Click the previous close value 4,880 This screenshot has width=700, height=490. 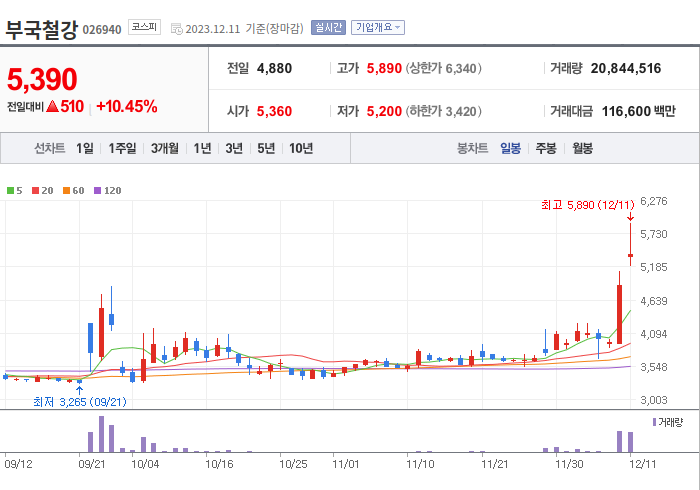tap(275, 68)
